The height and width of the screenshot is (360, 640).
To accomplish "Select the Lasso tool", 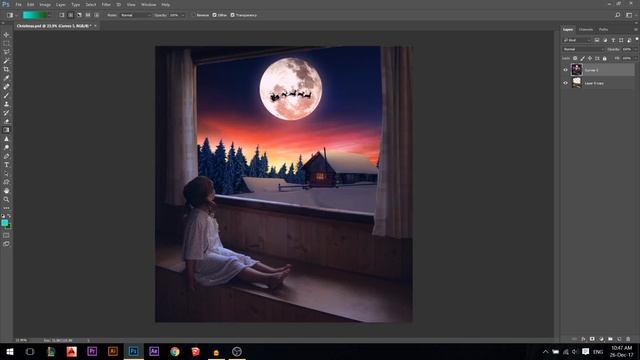I will [x=6, y=52].
